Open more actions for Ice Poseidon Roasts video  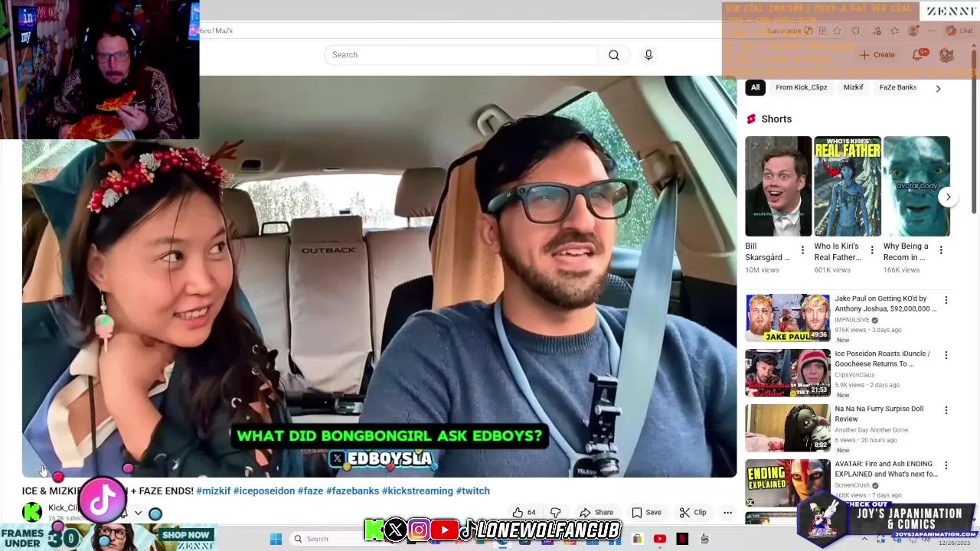pyautogui.click(x=946, y=356)
